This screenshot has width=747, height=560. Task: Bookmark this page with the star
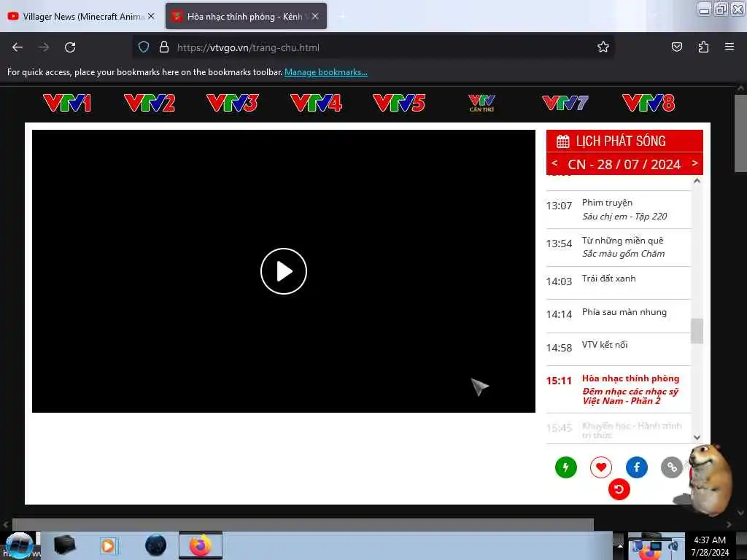tap(603, 47)
